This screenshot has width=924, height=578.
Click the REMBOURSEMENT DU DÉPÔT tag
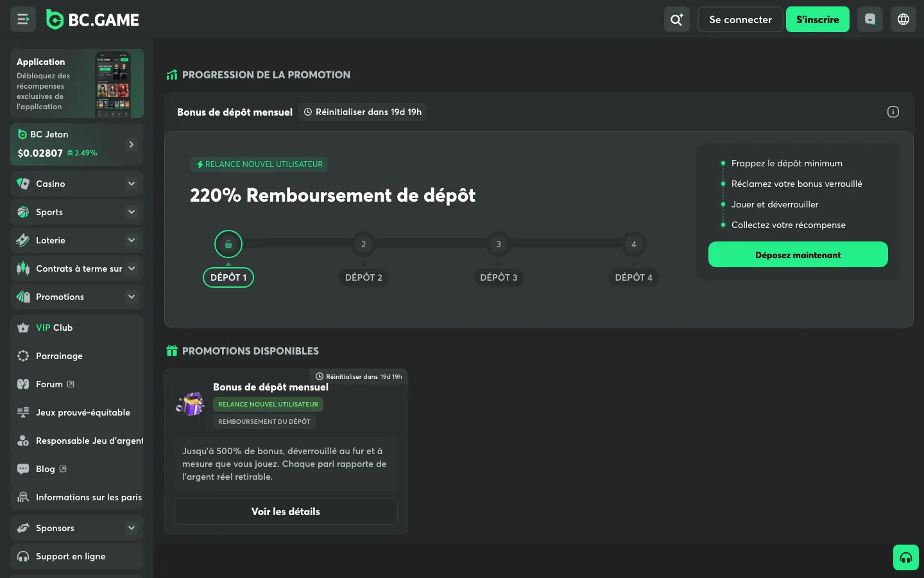click(264, 421)
